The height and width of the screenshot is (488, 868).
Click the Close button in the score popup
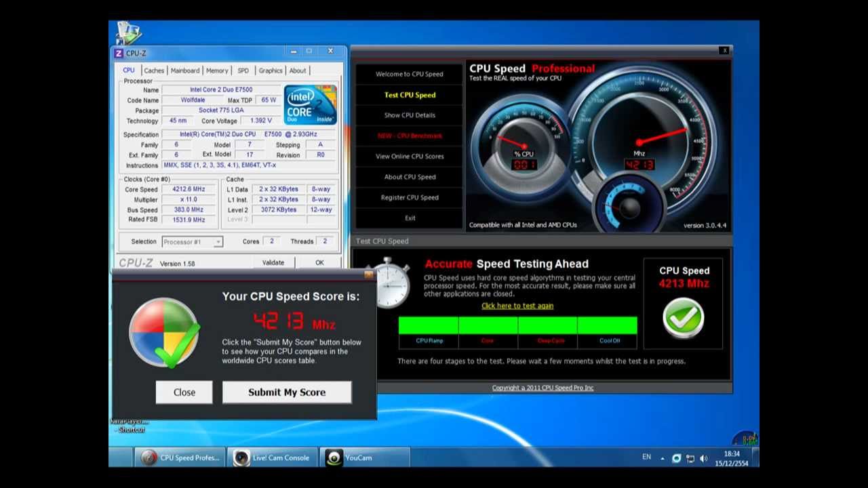[x=184, y=392]
